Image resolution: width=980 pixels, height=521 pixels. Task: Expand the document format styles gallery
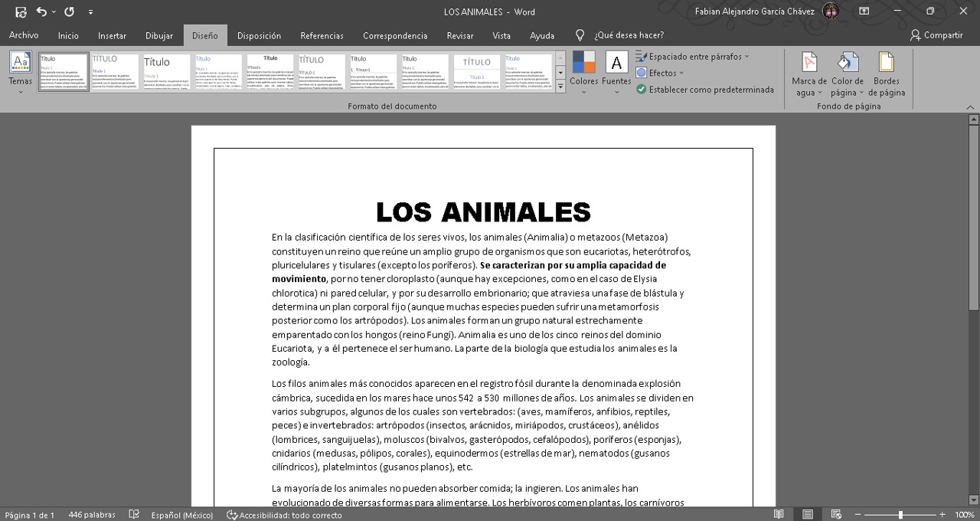click(560, 87)
